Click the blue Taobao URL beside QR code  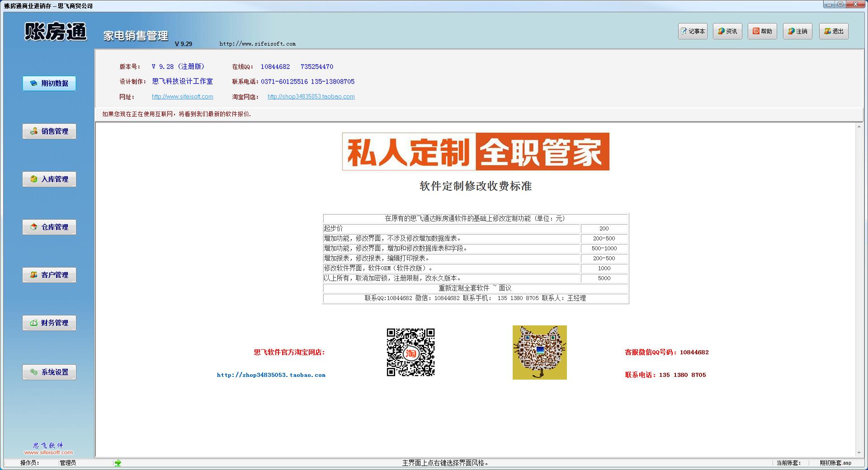pos(271,375)
